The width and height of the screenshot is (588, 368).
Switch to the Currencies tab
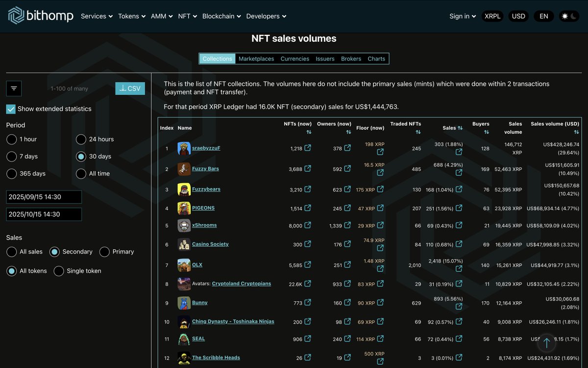[x=295, y=59]
